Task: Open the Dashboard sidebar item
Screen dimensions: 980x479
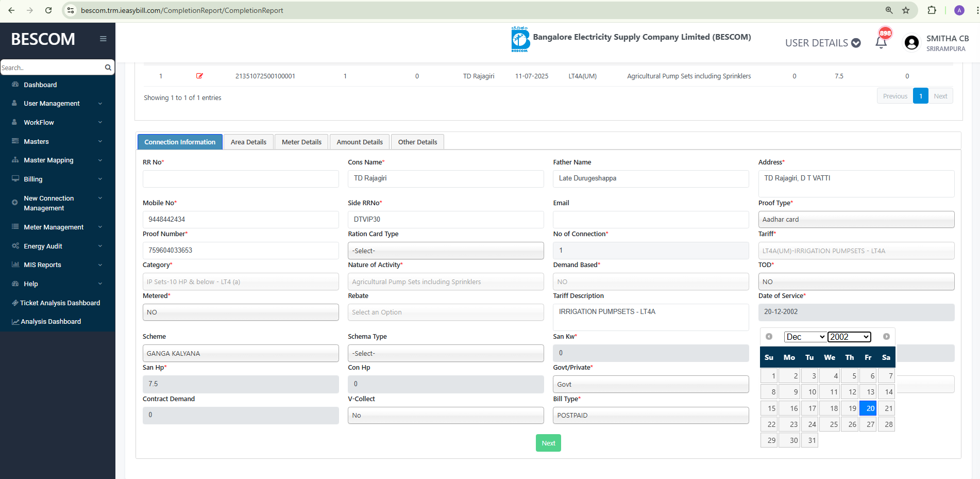Action: pos(40,85)
